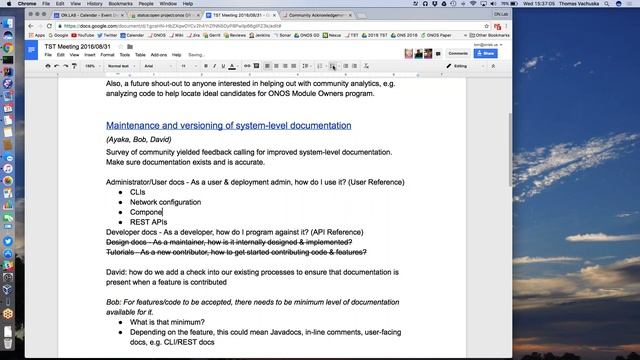
Task: Open the YouTube bookmark
Action: (x=83, y=35)
